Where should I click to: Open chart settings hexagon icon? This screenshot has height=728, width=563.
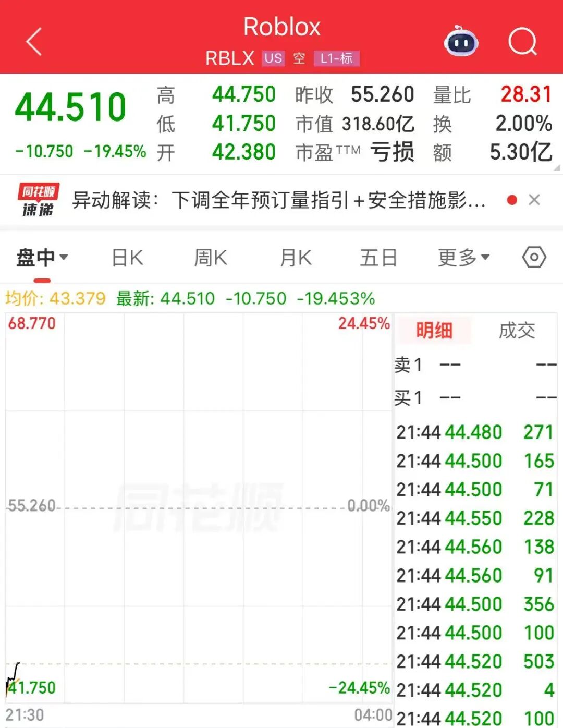pos(534,257)
